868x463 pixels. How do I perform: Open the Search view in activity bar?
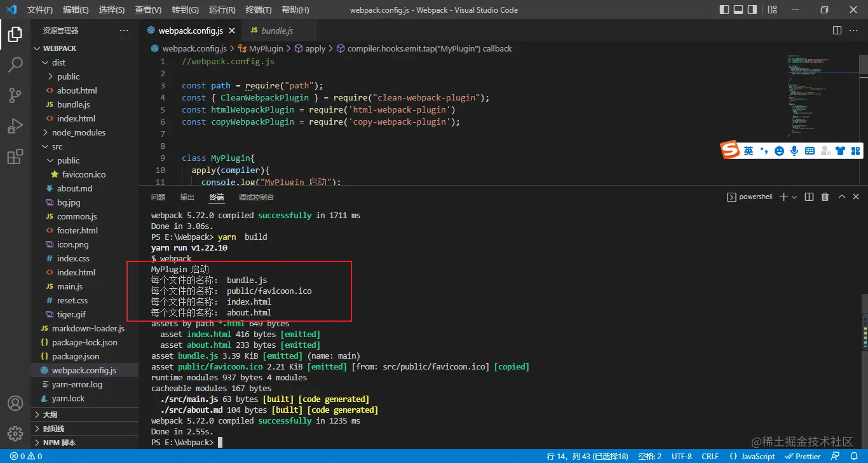pyautogui.click(x=15, y=64)
